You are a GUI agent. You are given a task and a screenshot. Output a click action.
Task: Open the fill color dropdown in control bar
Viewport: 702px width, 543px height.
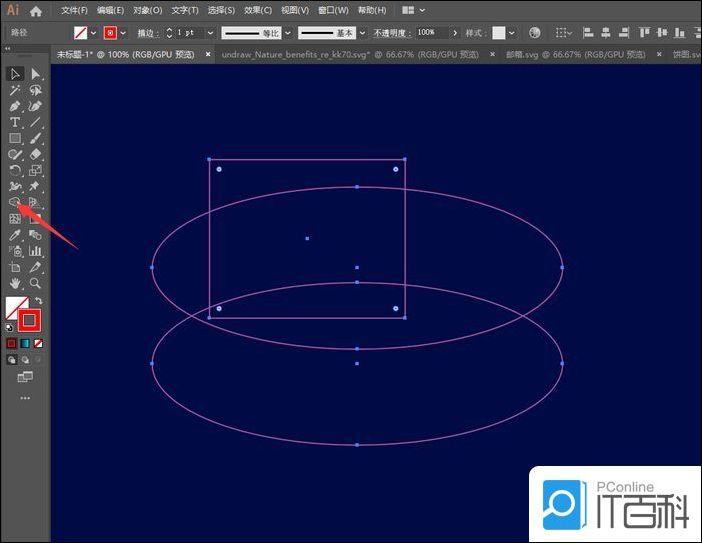[93, 33]
